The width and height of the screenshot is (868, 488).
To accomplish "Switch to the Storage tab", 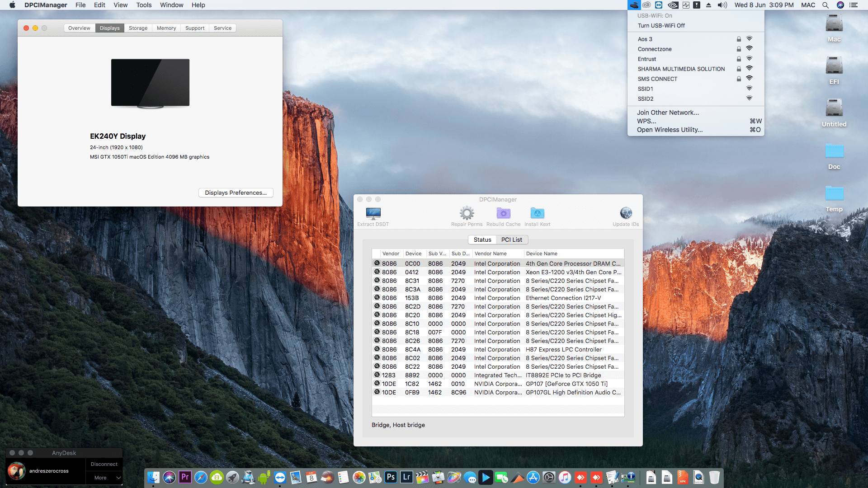I will click(138, 28).
